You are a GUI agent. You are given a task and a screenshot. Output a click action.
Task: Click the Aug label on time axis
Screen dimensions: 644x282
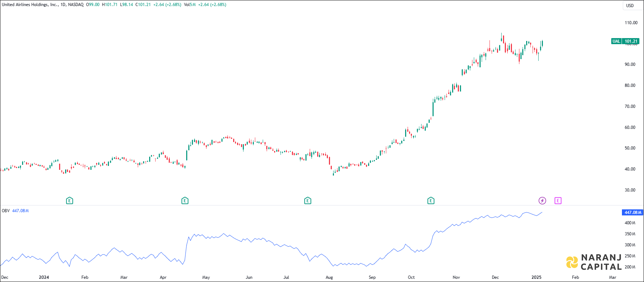[x=329, y=277]
